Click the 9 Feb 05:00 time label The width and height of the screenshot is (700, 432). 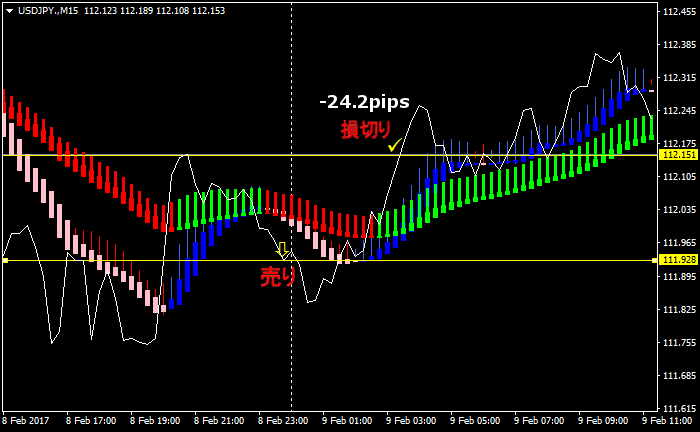[475, 421]
